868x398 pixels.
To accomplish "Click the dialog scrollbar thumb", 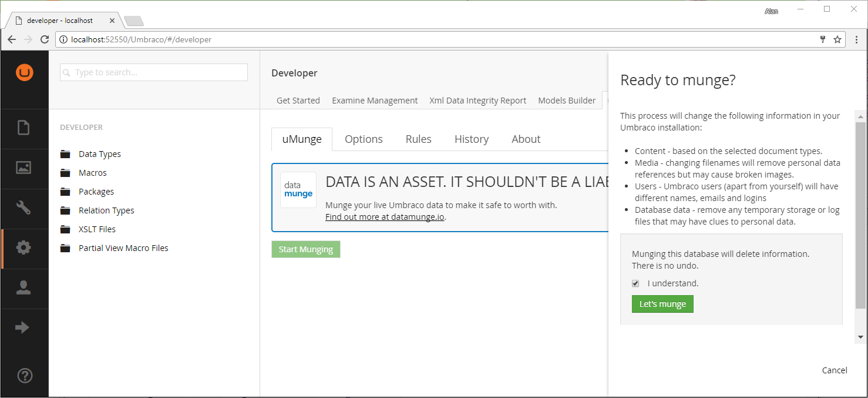I will pos(860,216).
